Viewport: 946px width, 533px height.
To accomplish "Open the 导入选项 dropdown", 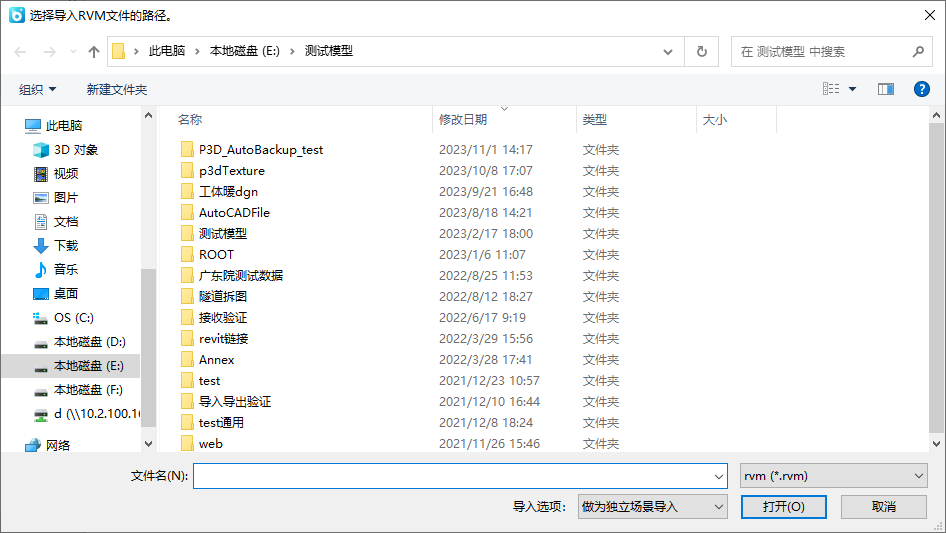I will point(652,507).
